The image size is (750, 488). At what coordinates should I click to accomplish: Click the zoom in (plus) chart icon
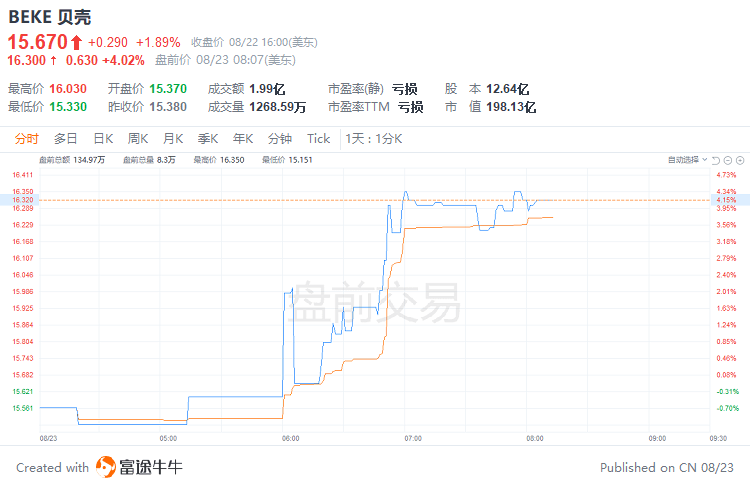pyautogui.click(x=740, y=160)
